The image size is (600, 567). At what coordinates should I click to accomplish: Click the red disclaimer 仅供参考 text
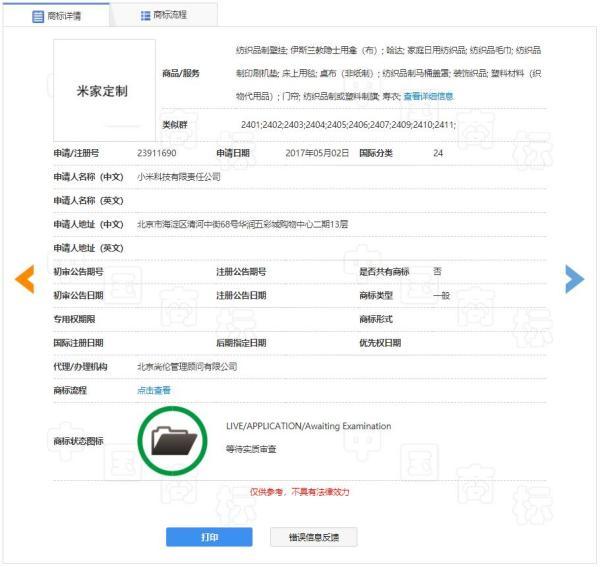300,492
